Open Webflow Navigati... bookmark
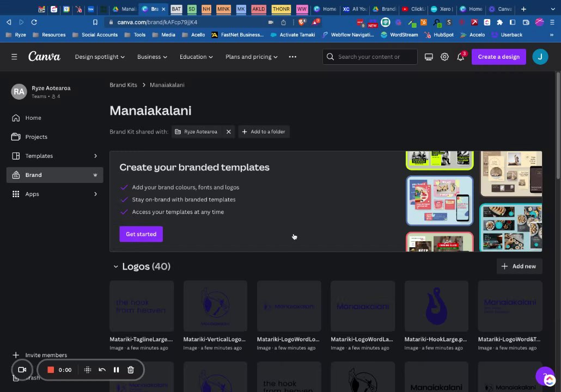 348,35
